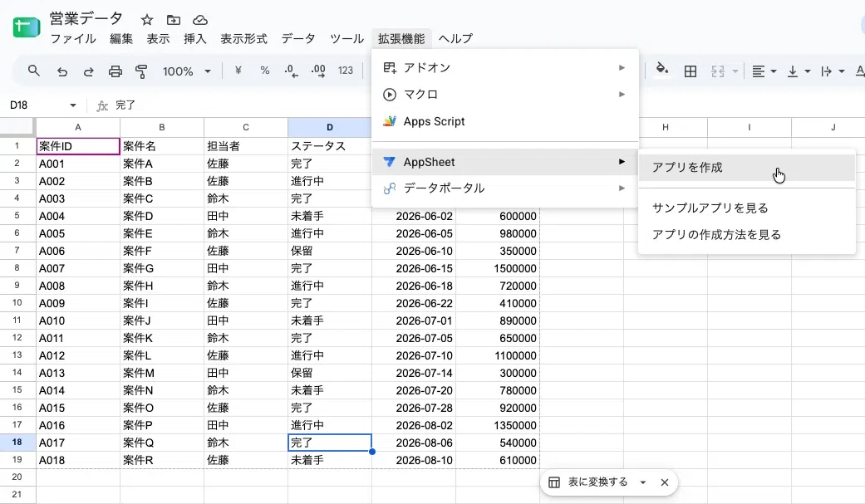Select the 担当者 header cell
865x504 pixels.
[x=246, y=146]
